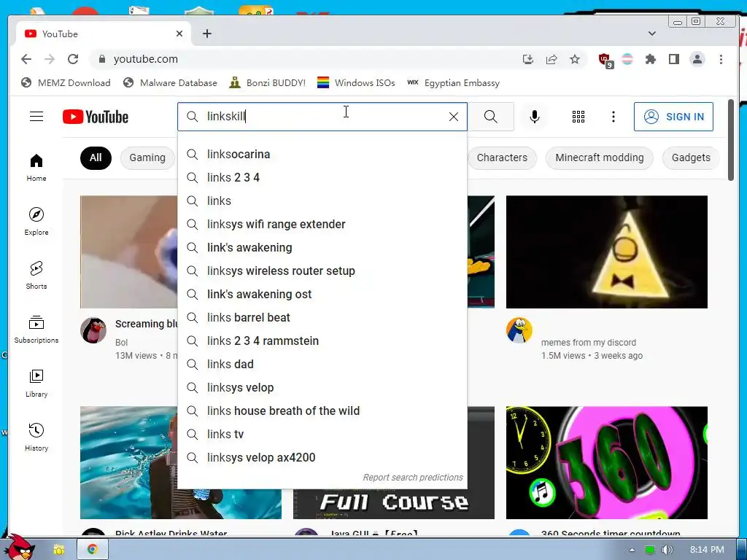Viewport: 747px width, 560px height.
Task: Open Shorts in the sidebar
Action: 36,275
